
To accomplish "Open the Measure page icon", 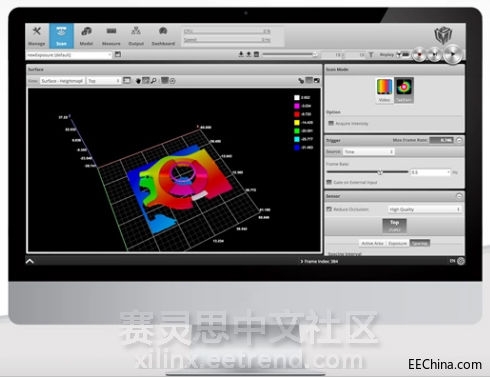I will (x=111, y=36).
